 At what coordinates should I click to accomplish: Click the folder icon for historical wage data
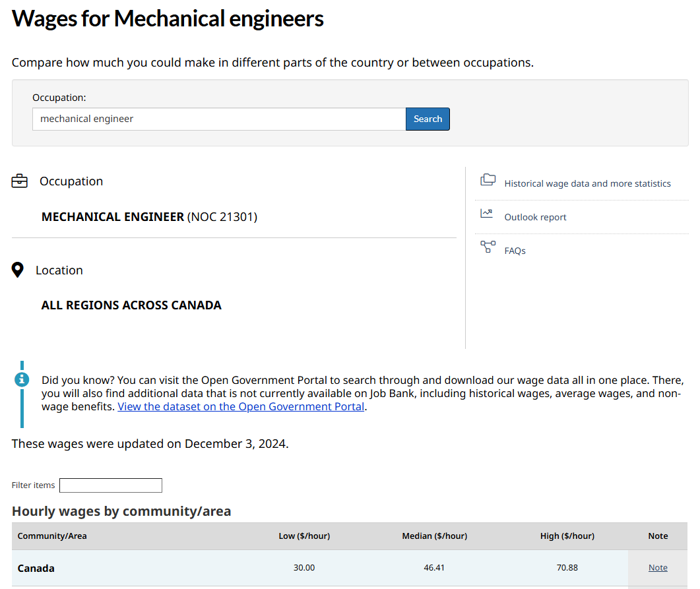click(x=488, y=180)
